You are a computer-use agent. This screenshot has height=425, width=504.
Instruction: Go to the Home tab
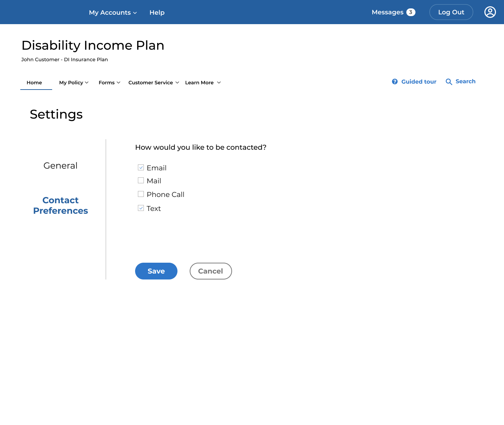click(x=34, y=83)
